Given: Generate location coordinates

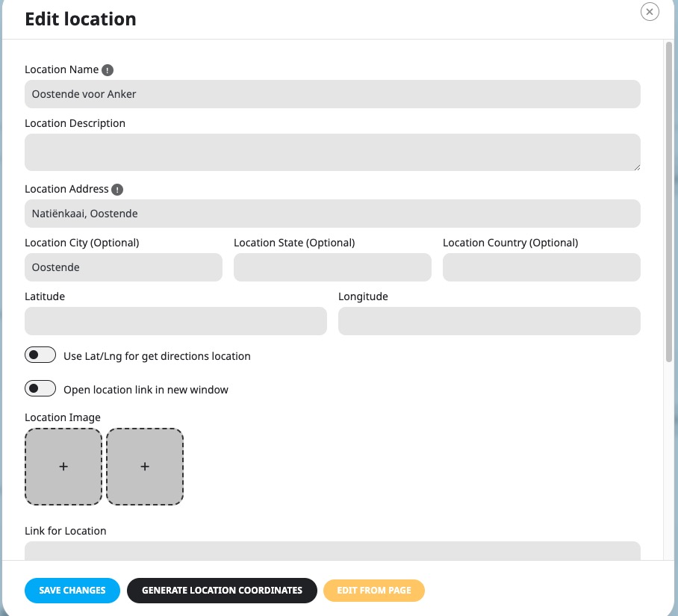Looking at the screenshot, I should tap(222, 590).
